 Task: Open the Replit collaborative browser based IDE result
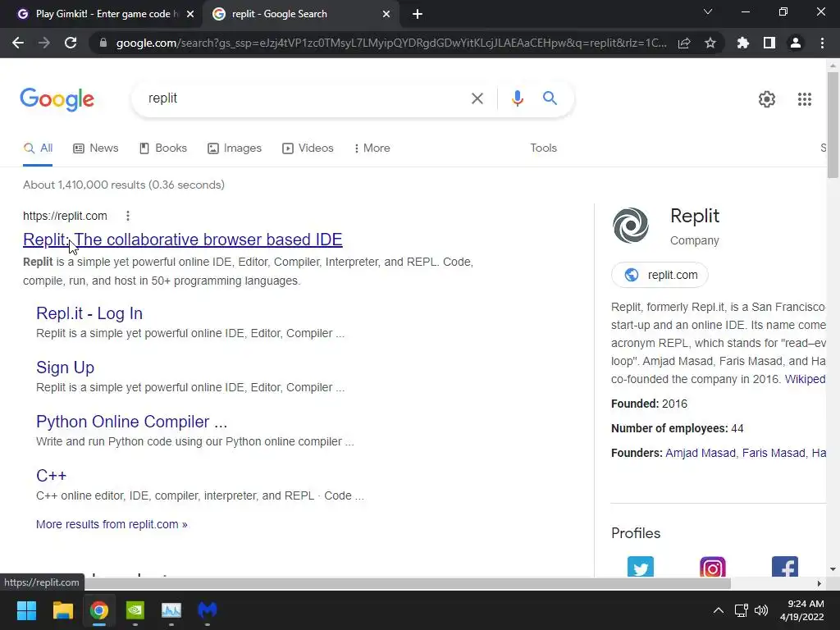[183, 240]
